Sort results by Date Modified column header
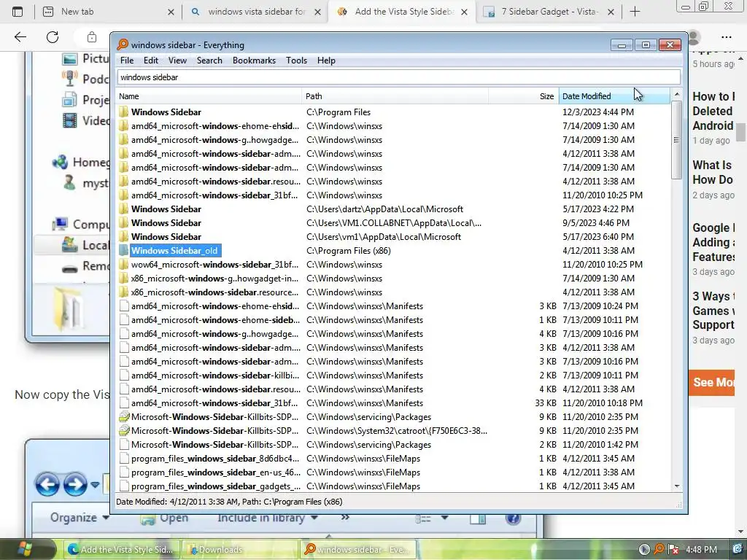747x560 pixels. (614, 96)
